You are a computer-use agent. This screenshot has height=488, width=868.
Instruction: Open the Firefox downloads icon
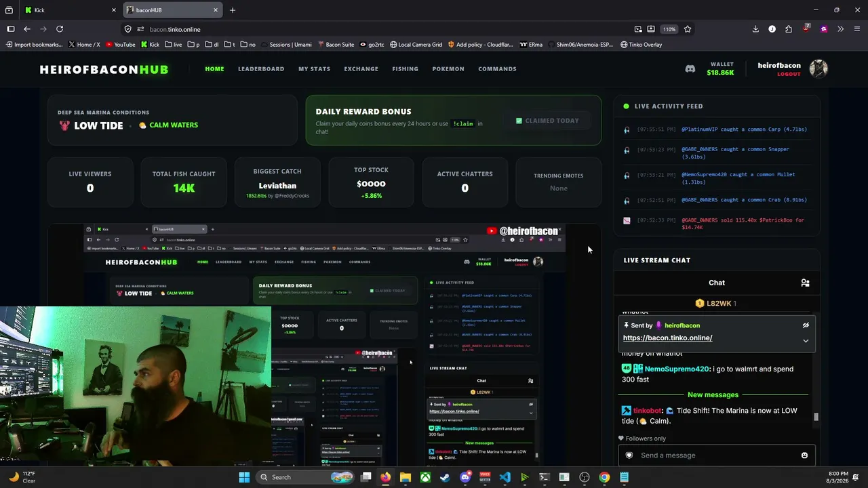tap(755, 29)
